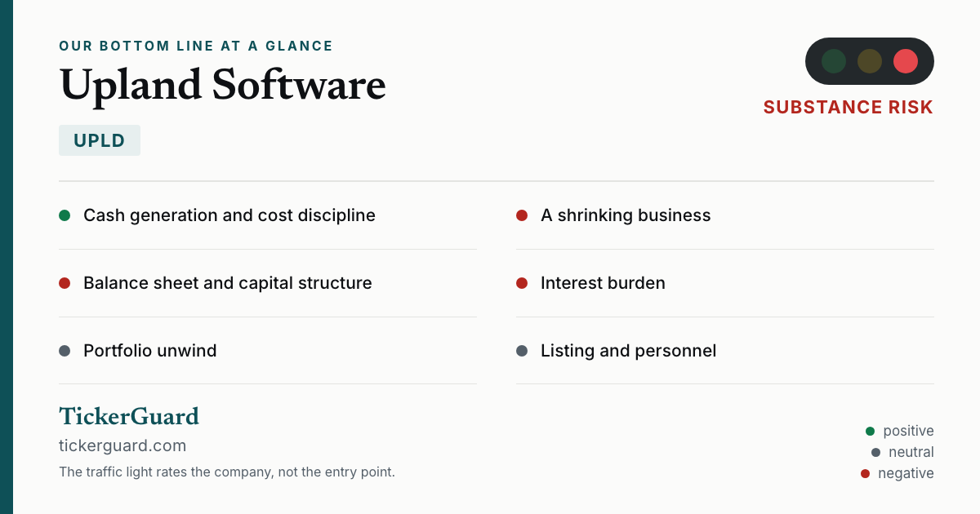This screenshot has height=514, width=980.
Task: Click the gray dot beside Portfolio unwind
Action: pos(65,351)
